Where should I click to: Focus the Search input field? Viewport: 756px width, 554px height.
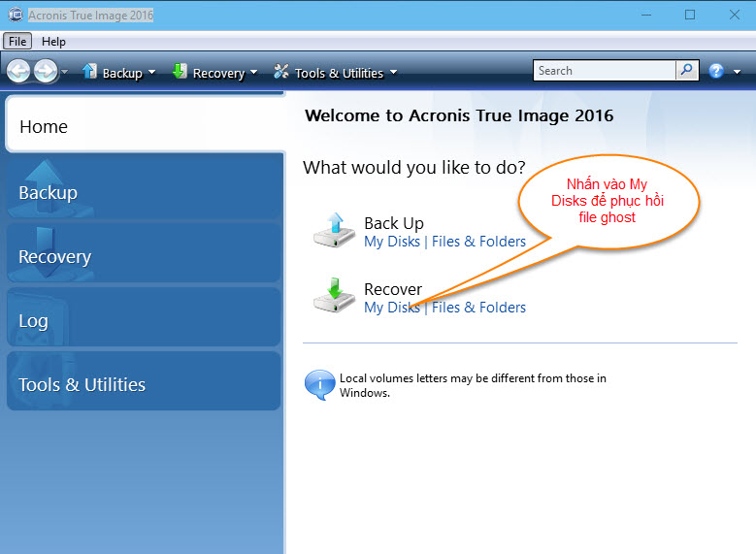click(x=605, y=71)
